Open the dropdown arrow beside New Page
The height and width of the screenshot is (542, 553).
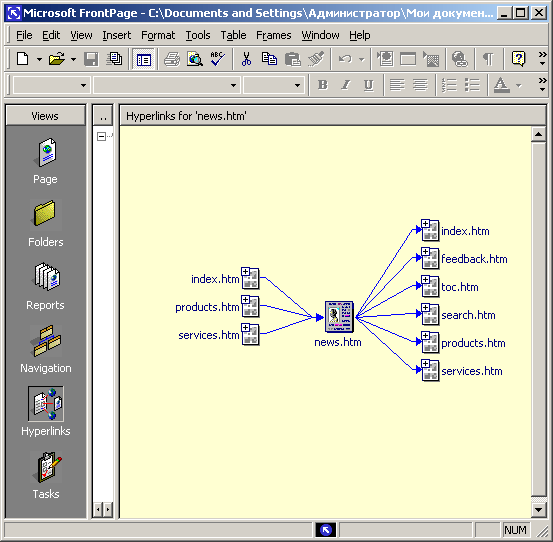pyautogui.click(x=40, y=59)
